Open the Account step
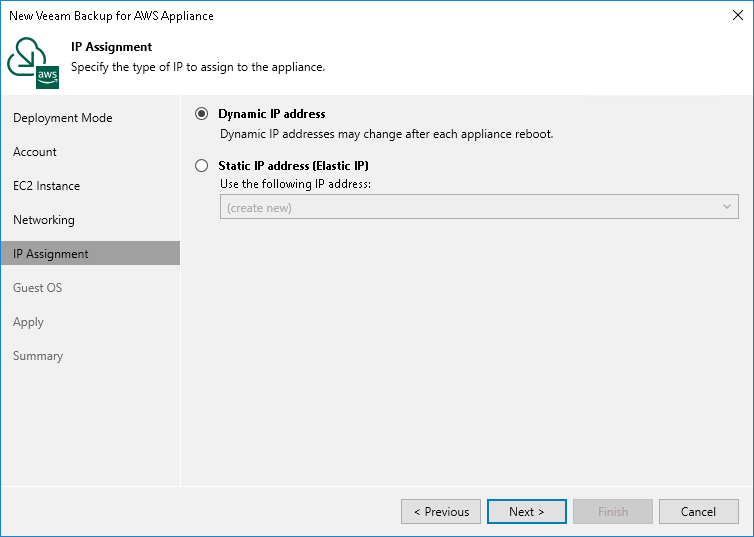Image resolution: width=754 pixels, height=537 pixels. pos(35,152)
